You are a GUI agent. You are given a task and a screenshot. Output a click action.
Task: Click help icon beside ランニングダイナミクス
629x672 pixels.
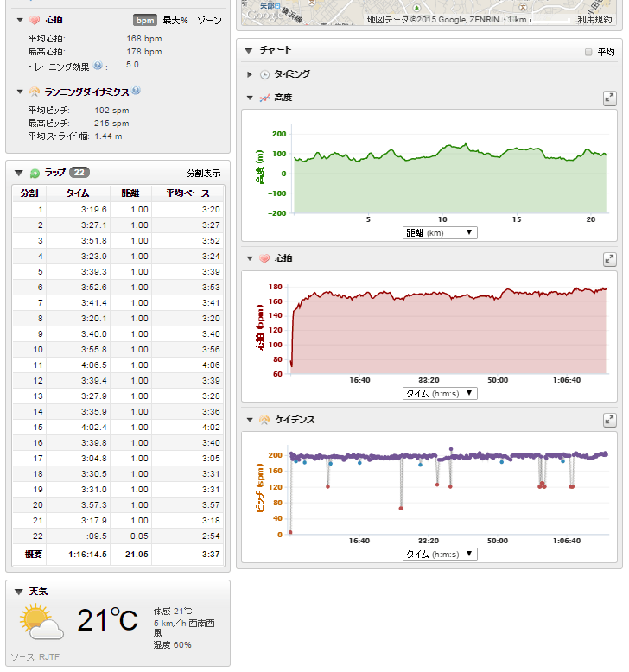pyautogui.click(x=136, y=91)
